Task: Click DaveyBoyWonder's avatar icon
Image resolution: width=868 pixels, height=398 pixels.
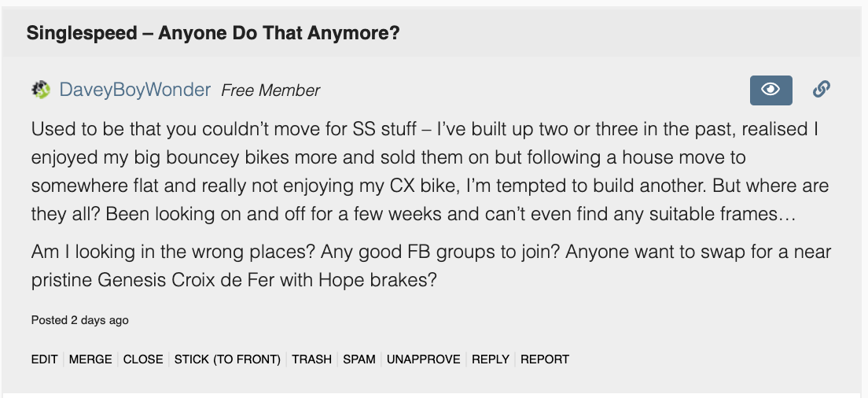Action: point(41,90)
